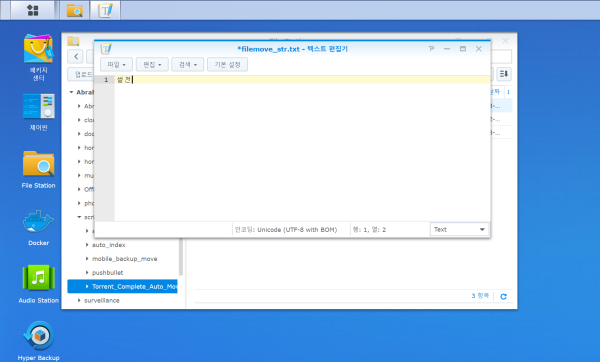Image resolution: width=600 pixels, height=362 pixels.
Task: Expand the surveillance folder arrow
Action: click(x=79, y=300)
